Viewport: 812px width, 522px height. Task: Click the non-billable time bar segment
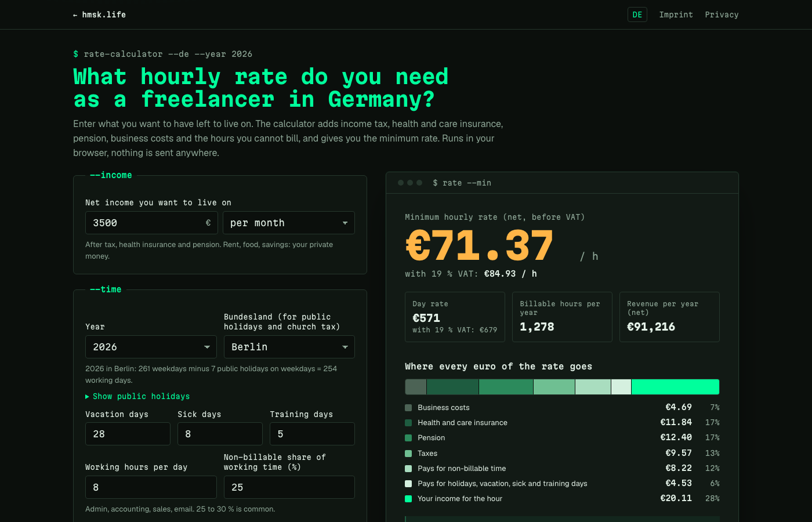click(593, 387)
